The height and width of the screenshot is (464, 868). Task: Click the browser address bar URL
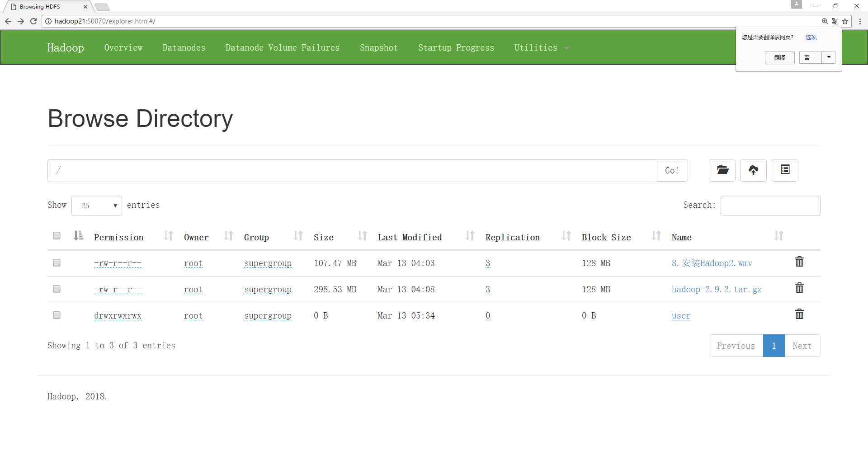[x=105, y=21]
